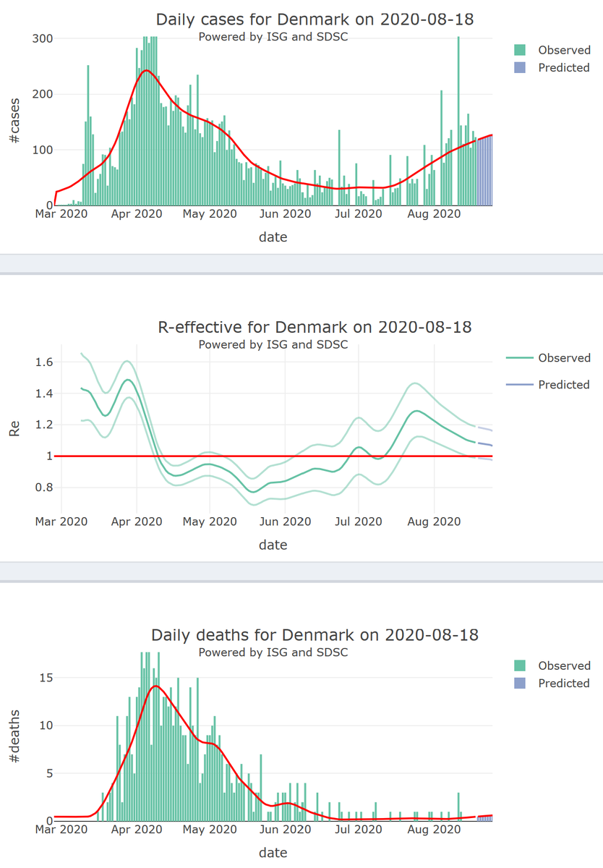Click the 'date' x-axis label of R-effective chart
Screen dimensions: 603x868
pyautogui.click(x=273, y=545)
